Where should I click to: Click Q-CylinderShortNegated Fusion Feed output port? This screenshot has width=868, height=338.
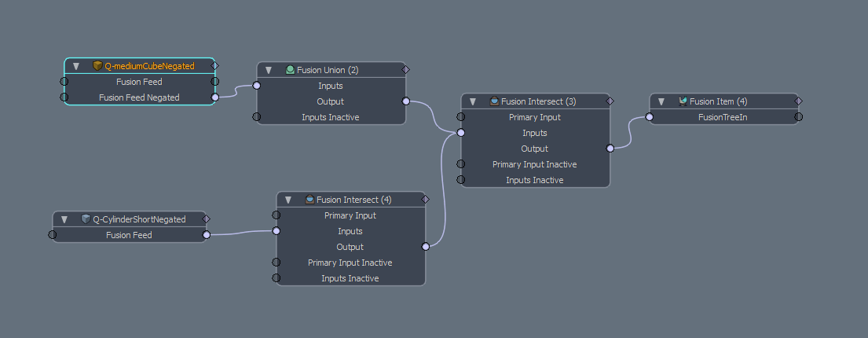tap(207, 234)
